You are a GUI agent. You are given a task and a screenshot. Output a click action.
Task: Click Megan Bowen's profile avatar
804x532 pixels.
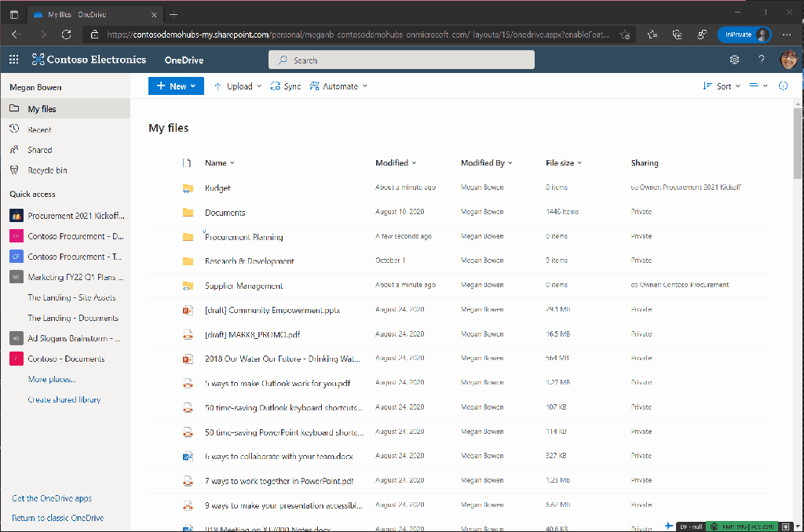click(788, 59)
